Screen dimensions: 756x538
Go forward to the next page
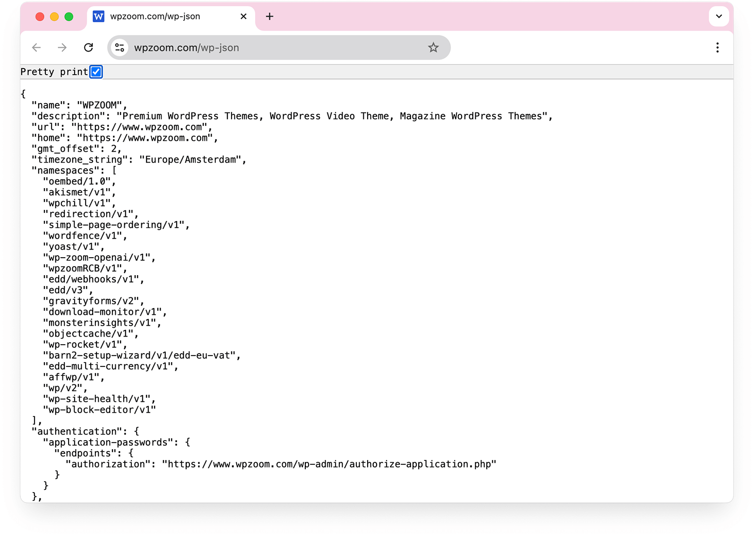(x=62, y=48)
